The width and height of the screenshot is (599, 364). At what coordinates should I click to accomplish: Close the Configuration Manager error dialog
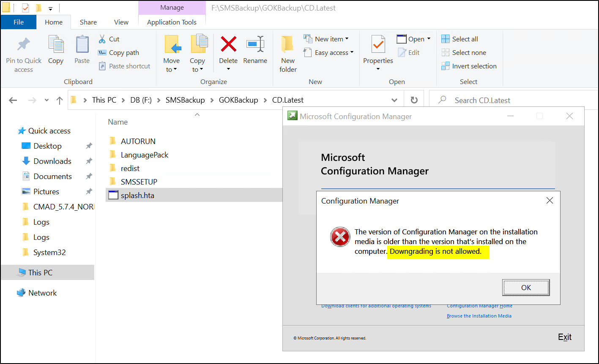pos(550,201)
